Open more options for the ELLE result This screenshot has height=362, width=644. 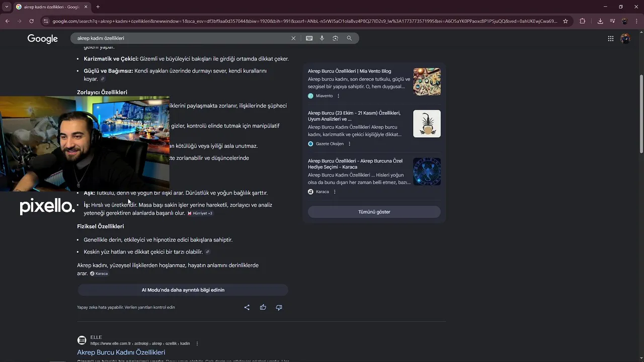coord(197,343)
